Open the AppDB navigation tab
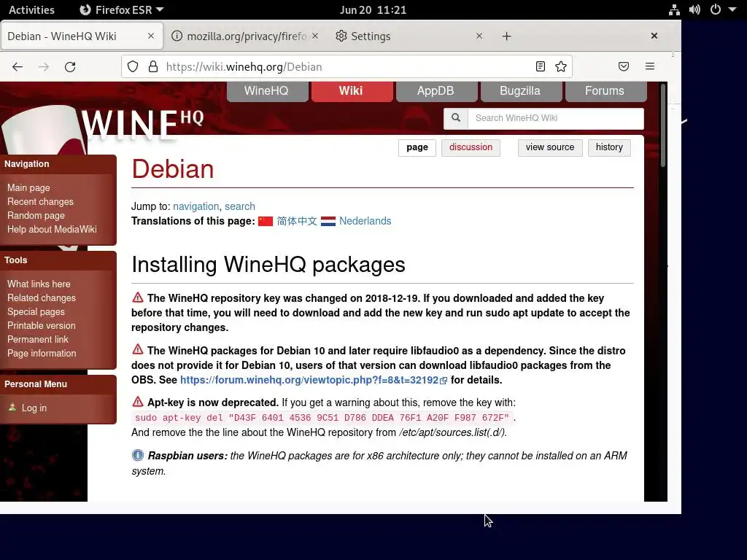The image size is (747, 560). (436, 91)
